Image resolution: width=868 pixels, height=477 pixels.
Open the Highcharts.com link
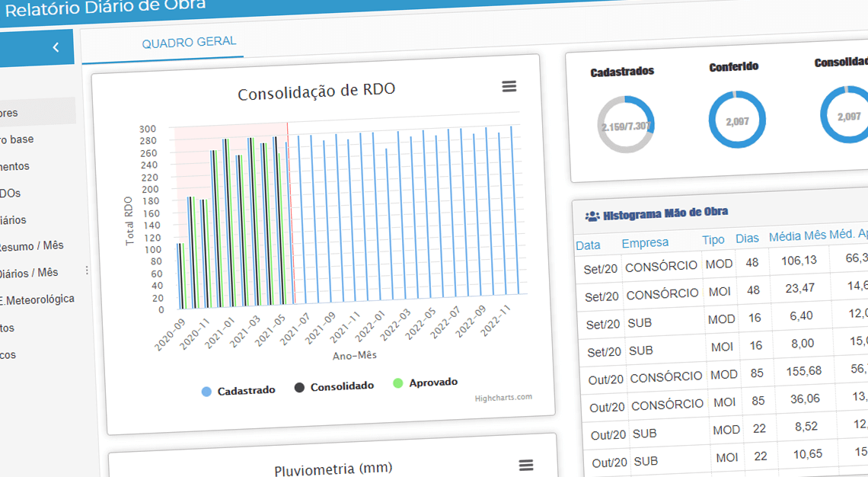pos(504,398)
